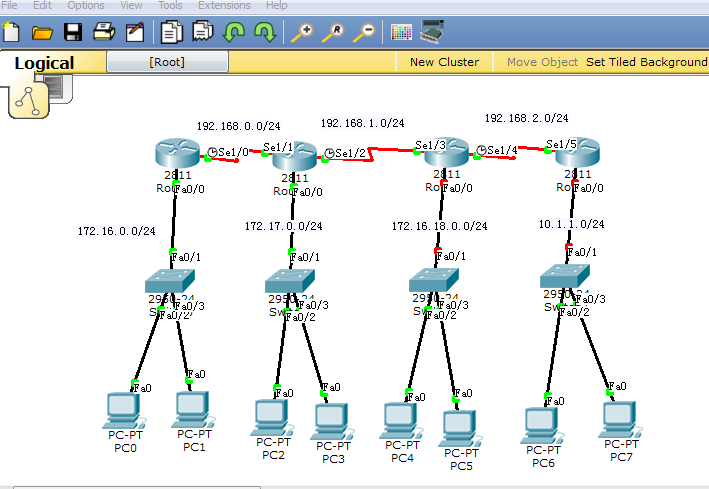This screenshot has width=709, height=489.
Task: Open the Options menu
Action: (85, 5)
